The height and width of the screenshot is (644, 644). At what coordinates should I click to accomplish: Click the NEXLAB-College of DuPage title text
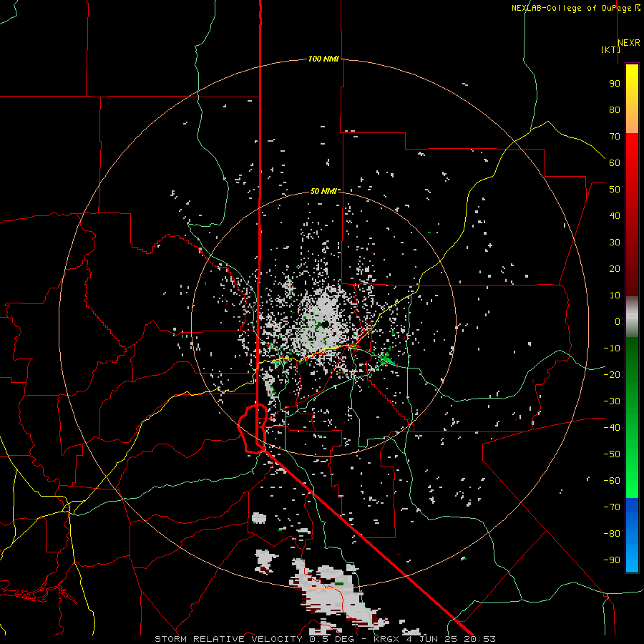(x=576, y=8)
